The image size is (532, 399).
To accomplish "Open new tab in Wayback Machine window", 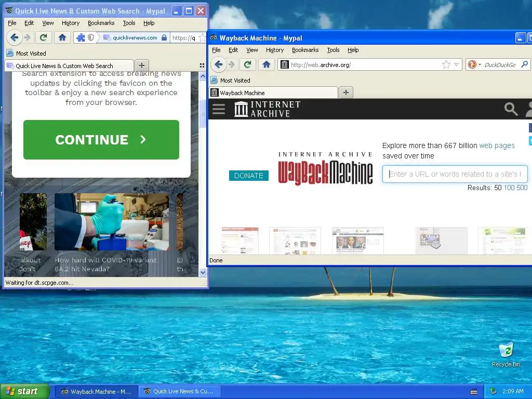I will [345, 92].
